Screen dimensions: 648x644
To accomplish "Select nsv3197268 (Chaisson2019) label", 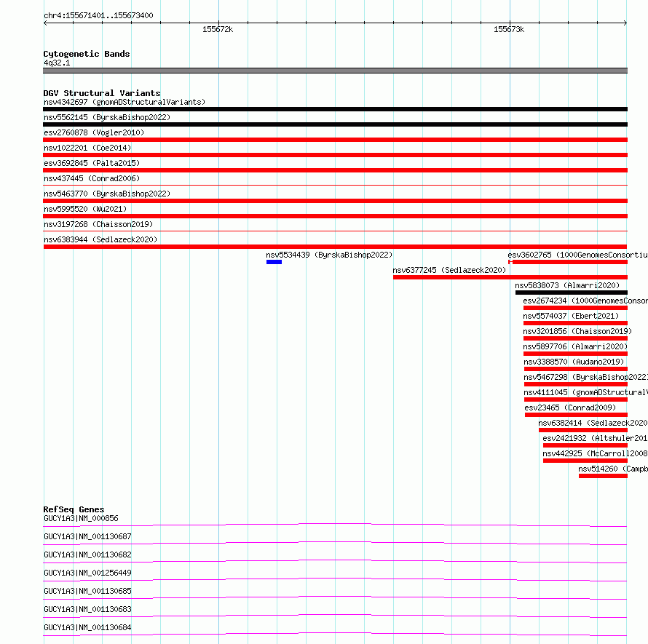I will click(98, 224).
